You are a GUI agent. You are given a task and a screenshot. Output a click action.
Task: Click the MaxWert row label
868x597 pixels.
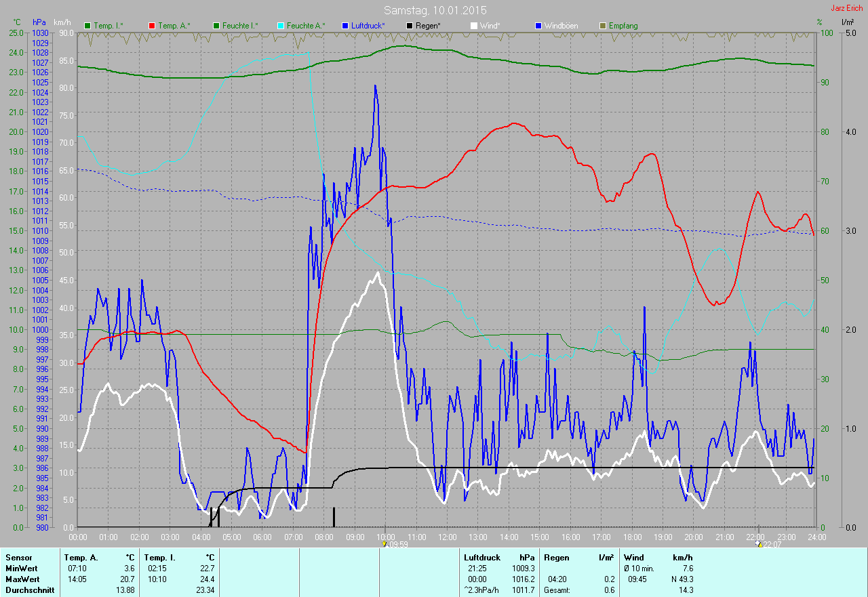[x=21, y=579]
